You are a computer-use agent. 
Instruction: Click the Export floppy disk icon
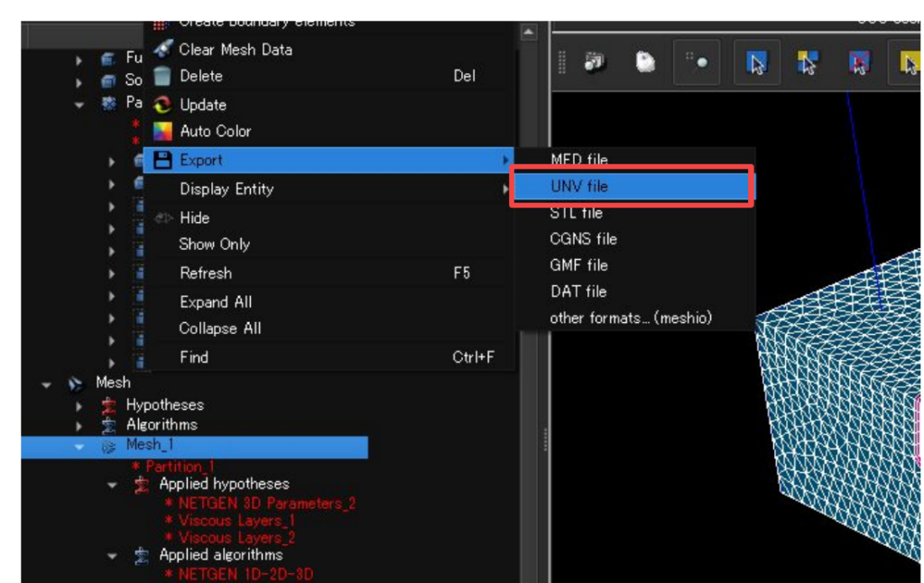[162, 161]
